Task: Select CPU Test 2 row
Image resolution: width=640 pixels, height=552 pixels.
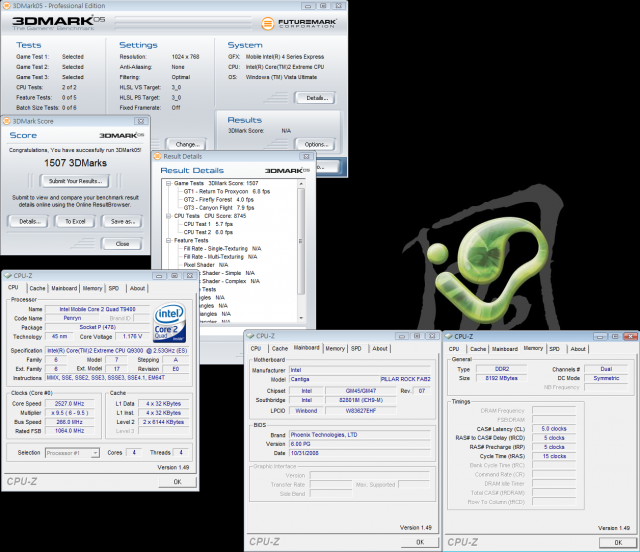Action: click(208, 232)
